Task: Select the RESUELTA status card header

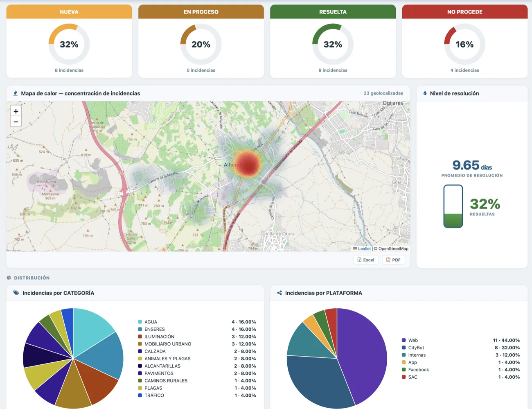Action: [333, 12]
